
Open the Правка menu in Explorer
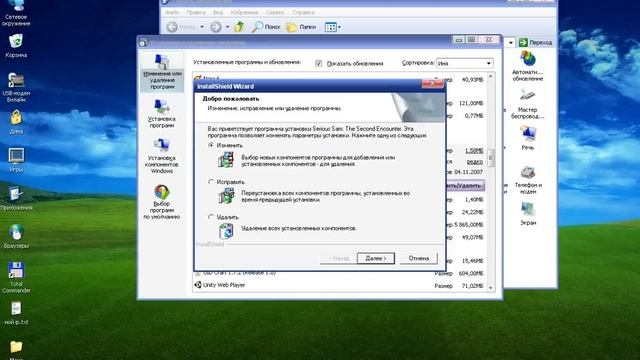coord(196,12)
